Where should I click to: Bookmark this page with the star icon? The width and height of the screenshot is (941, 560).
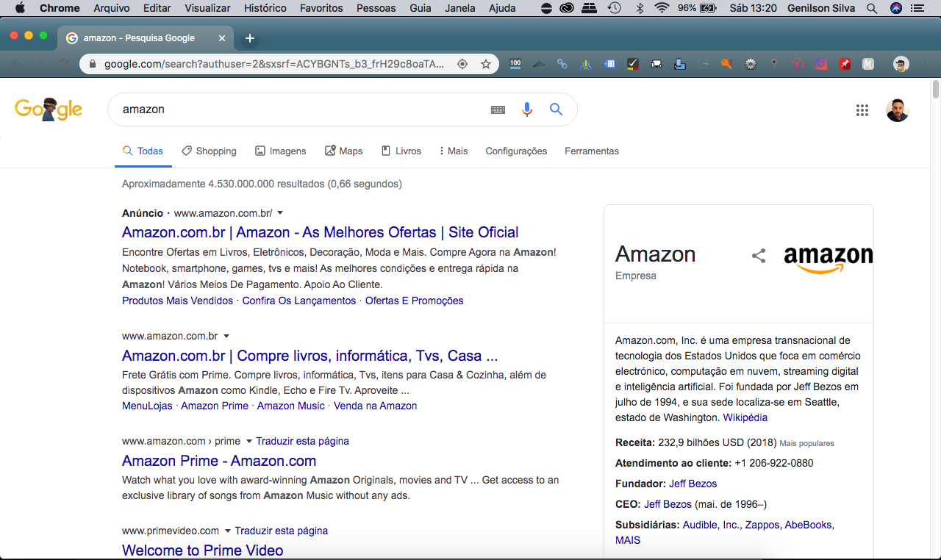[x=486, y=64]
